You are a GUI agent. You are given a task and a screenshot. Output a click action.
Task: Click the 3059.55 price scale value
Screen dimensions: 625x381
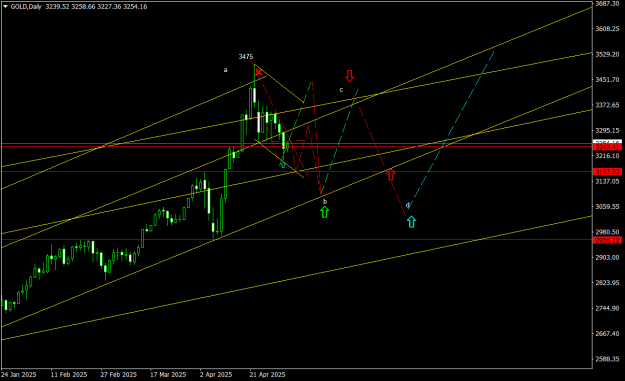click(607, 206)
